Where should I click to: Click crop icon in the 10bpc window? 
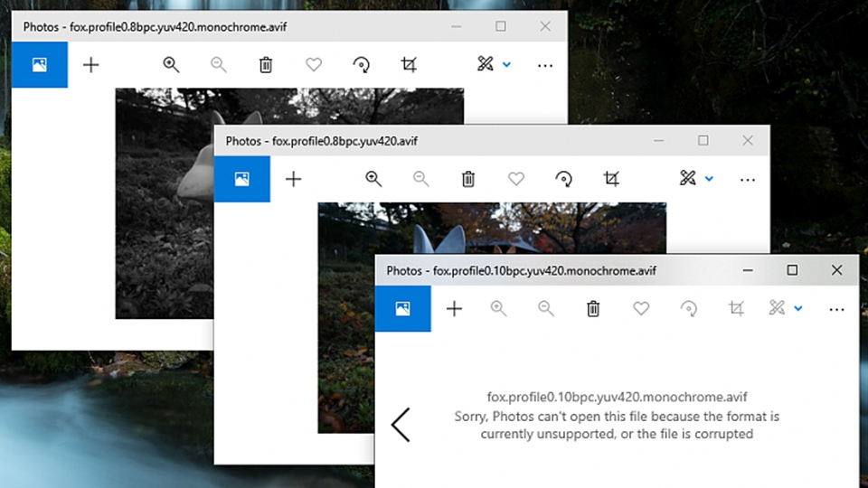coord(736,308)
